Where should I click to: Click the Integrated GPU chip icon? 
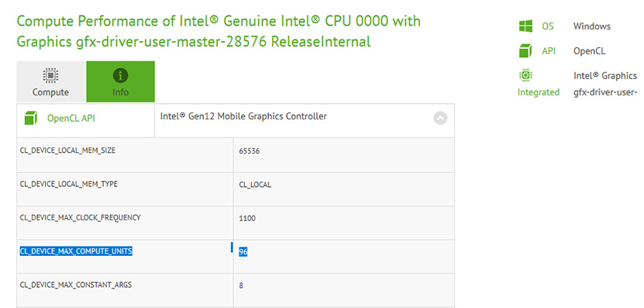[525, 75]
